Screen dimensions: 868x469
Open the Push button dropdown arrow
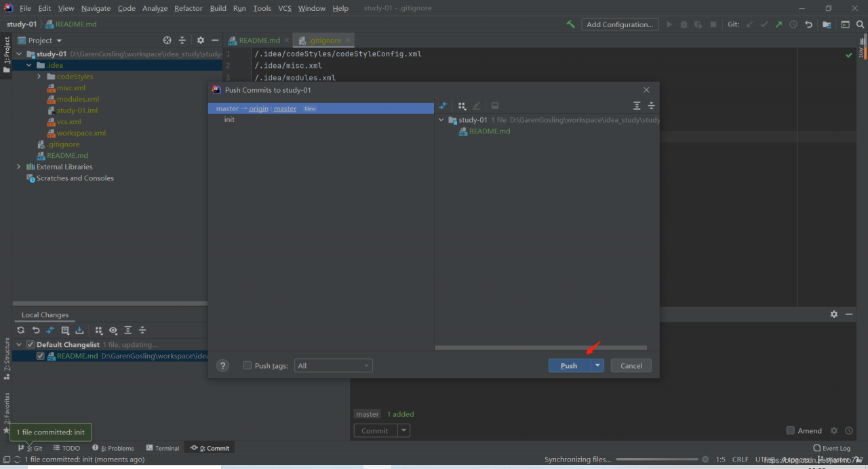[x=597, y=365]
